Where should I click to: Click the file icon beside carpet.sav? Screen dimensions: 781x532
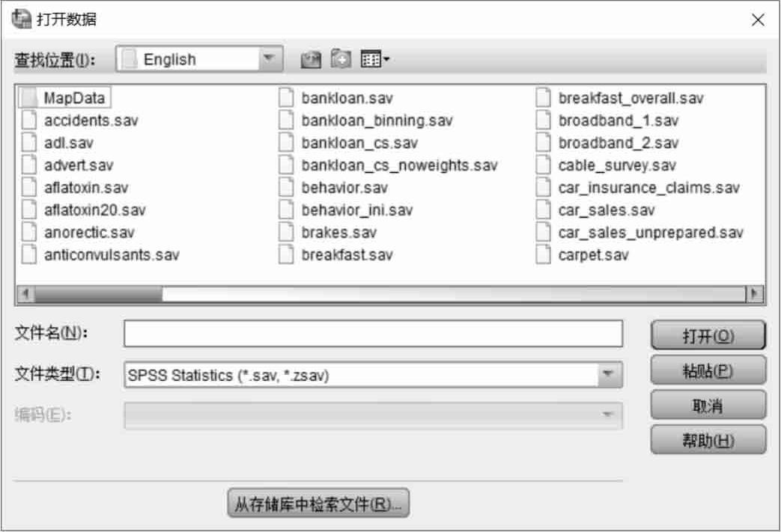point(544,255)
